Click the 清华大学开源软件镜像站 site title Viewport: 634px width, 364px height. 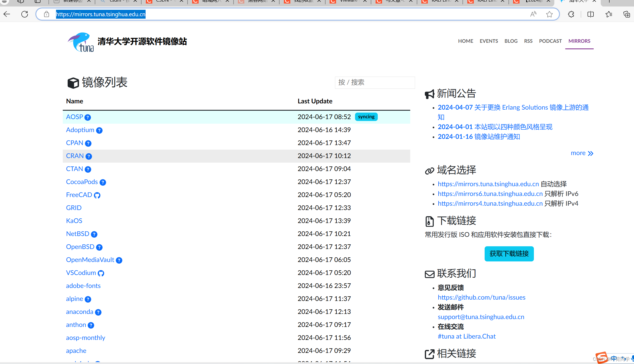click(x=142, y=41)
